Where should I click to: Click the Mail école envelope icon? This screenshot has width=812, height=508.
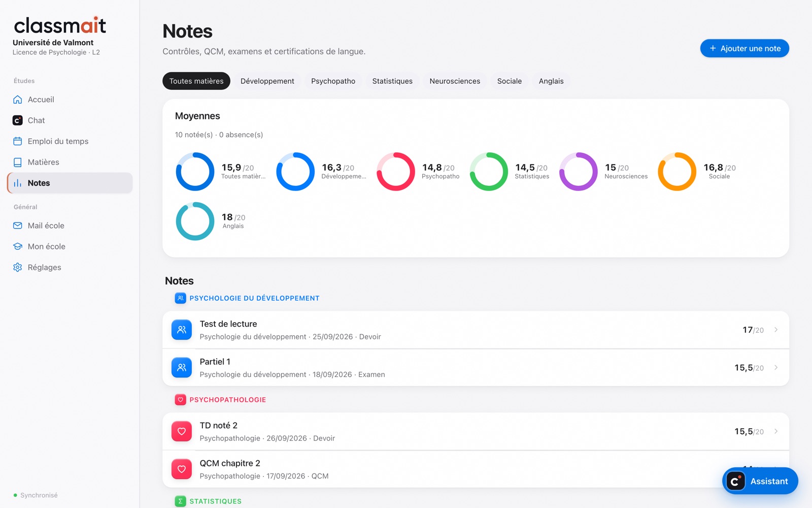pos(18,226)
